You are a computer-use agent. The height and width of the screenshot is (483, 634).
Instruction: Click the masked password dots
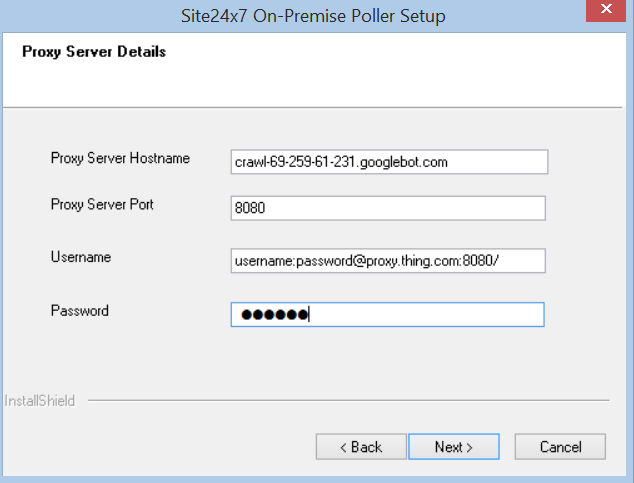(x=271, y=315)
